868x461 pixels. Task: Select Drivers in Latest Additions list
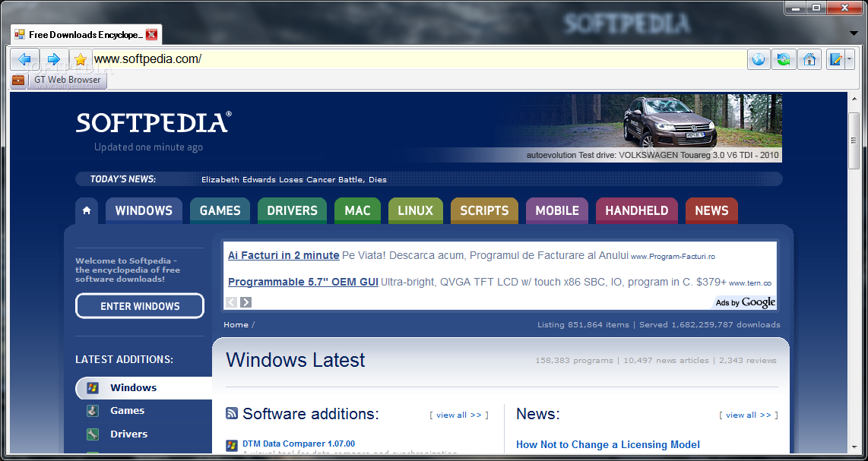coord(128,434)
